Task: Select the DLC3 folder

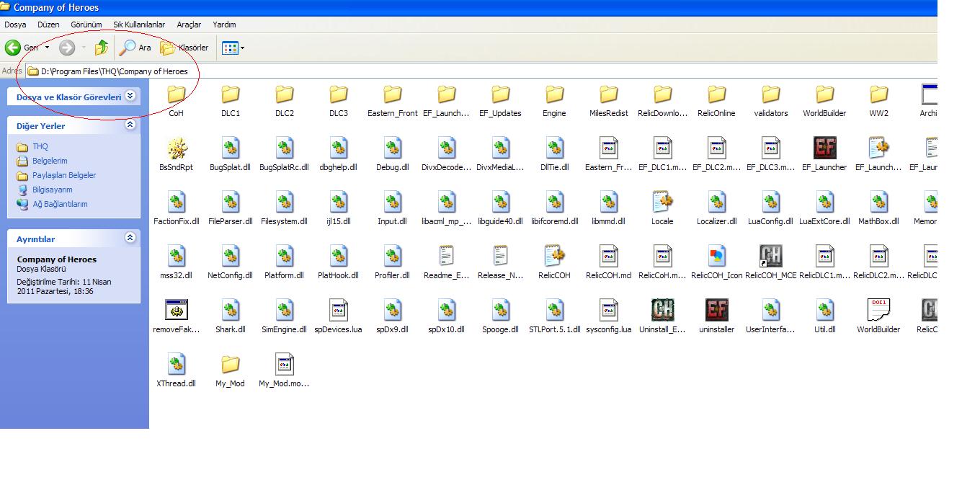Action: [x=338, y=101]
